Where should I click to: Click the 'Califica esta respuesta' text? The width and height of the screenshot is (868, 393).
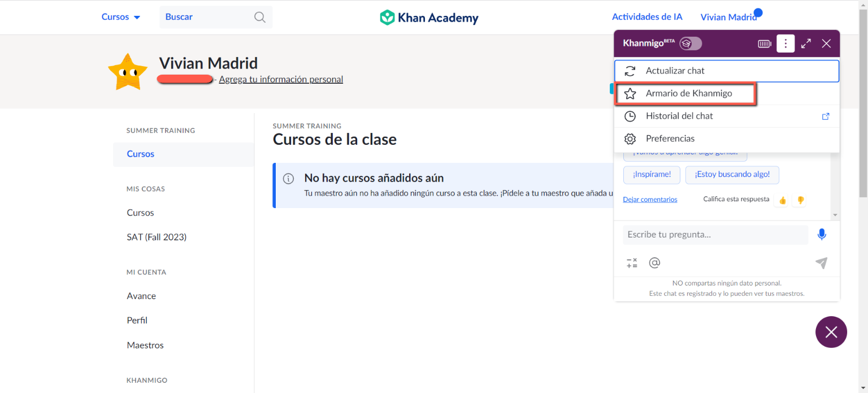[736, 199]
